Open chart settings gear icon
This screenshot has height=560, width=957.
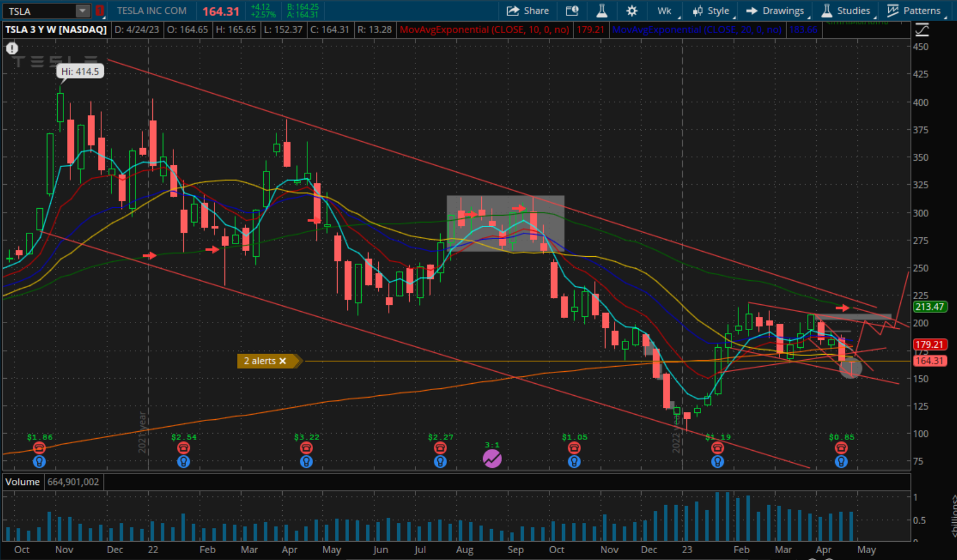[x=631, y=11]
